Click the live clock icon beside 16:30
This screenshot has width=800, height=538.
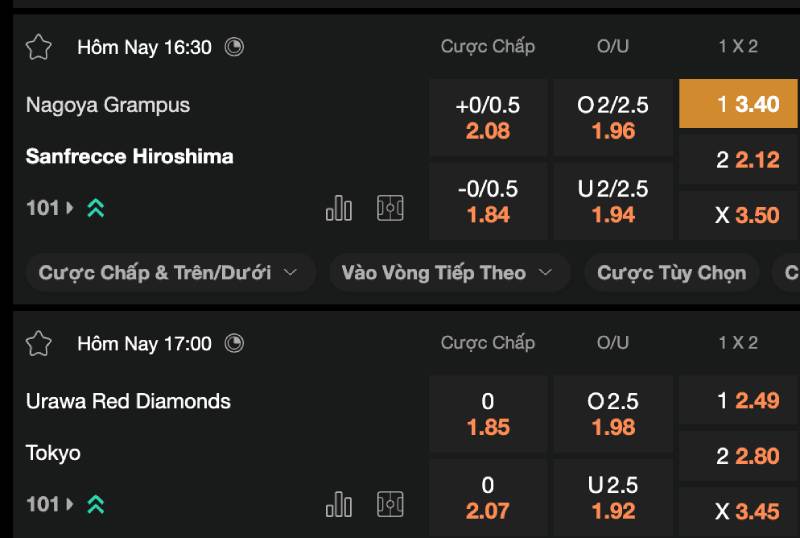(234, 47)
